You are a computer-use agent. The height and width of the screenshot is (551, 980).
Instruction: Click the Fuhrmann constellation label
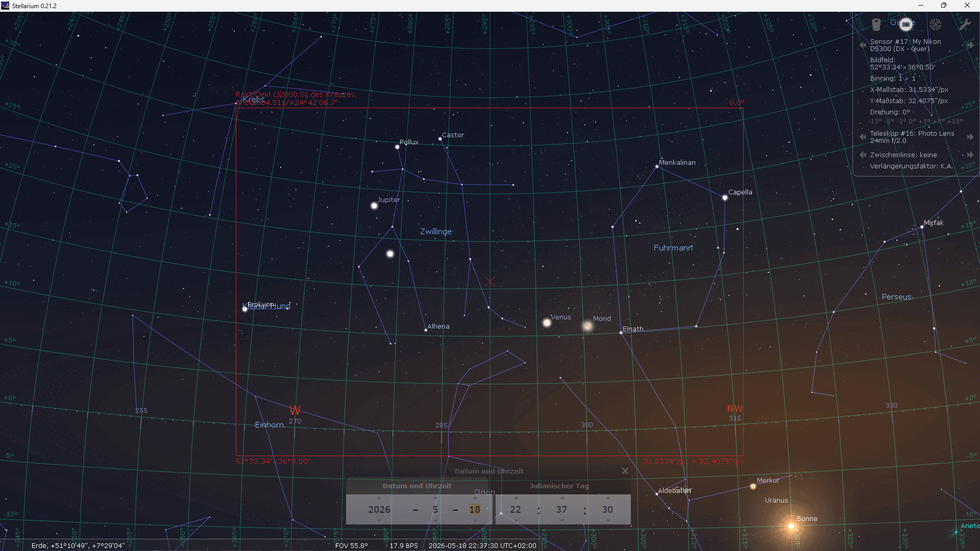[x=673, y=248]
